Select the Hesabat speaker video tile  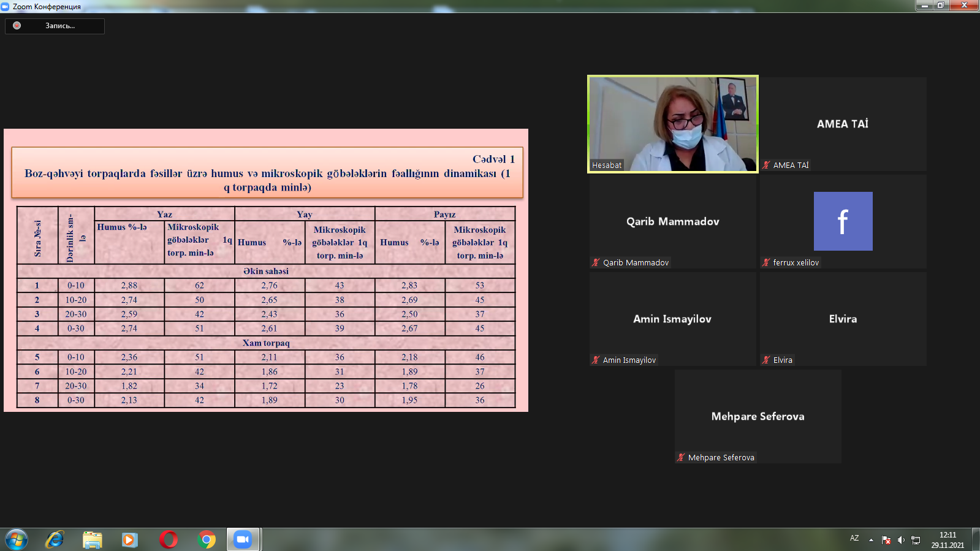673,124
